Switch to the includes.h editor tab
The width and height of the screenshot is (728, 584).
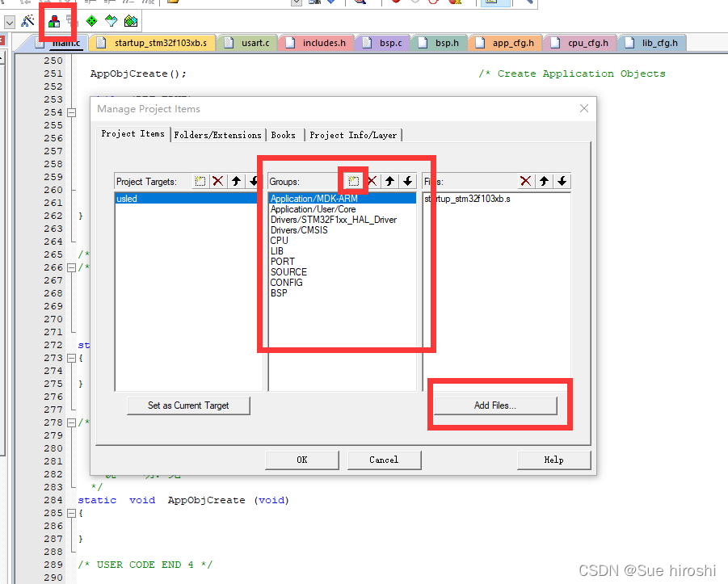point(316,43)
